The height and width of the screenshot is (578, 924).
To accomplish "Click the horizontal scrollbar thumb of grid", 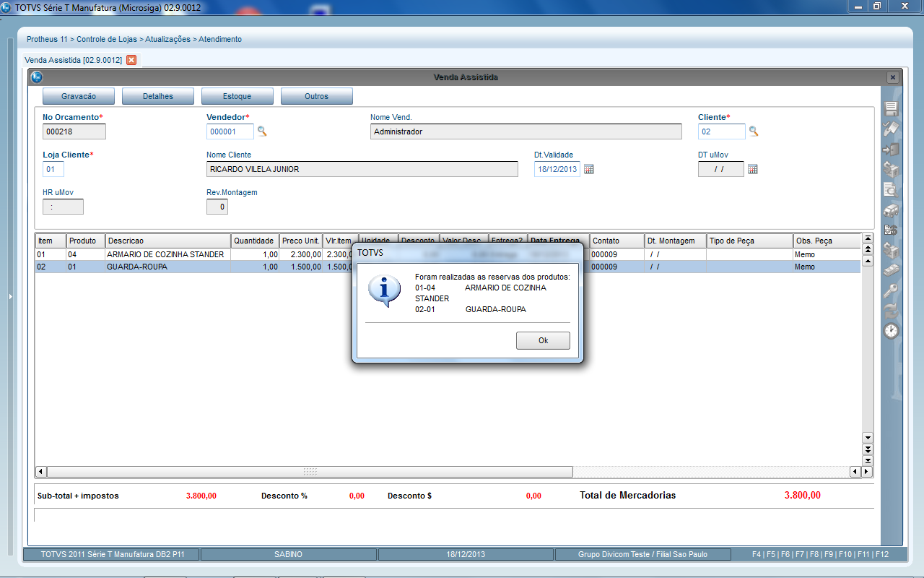I will (x=310, y=472).
